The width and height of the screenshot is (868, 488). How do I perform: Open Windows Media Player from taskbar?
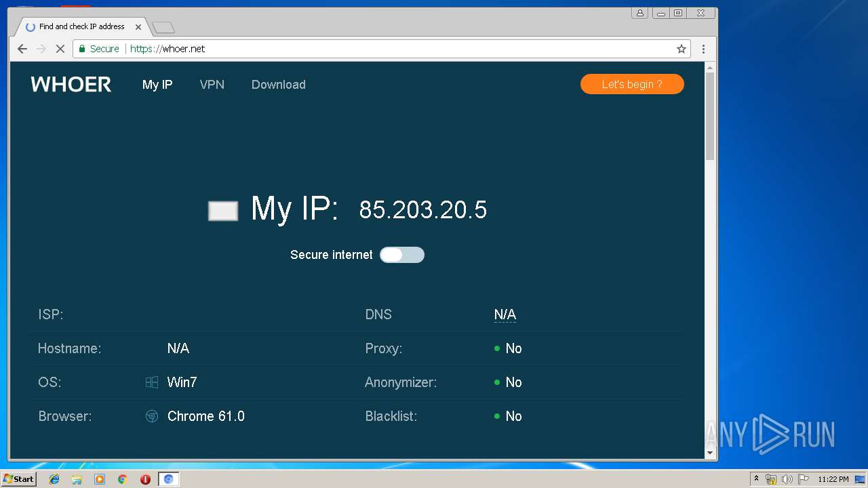[x=100, y=479]
